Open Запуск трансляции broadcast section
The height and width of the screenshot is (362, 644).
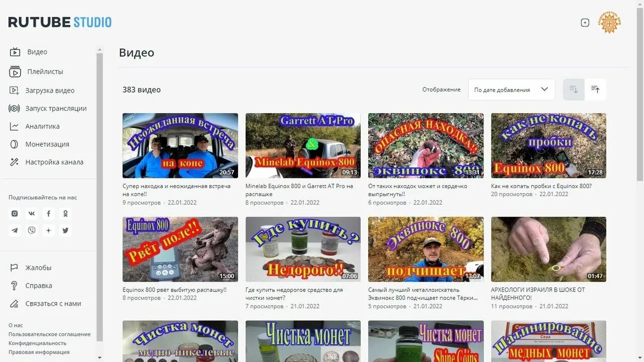pos(49,108)
